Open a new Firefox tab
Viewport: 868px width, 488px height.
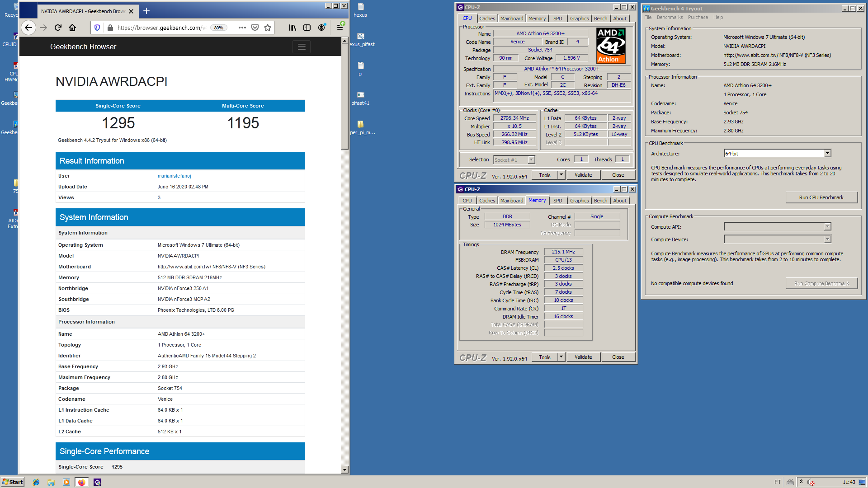[146, 11]
